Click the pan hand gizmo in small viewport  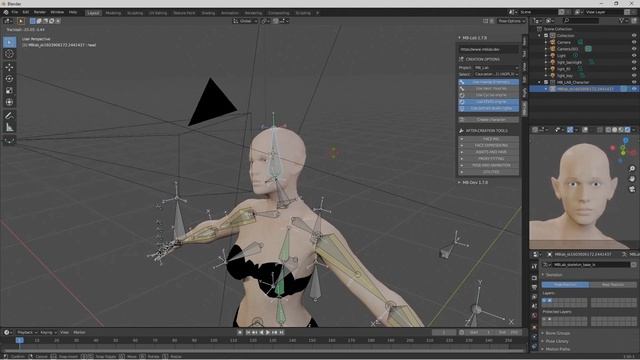click(x=632, y=179)
